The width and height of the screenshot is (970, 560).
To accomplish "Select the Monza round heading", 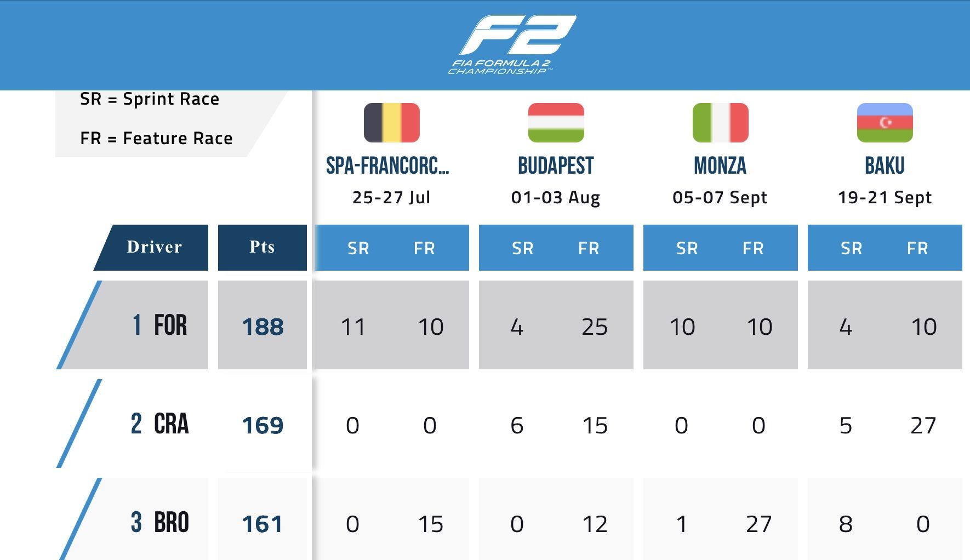I will (720, 165).
